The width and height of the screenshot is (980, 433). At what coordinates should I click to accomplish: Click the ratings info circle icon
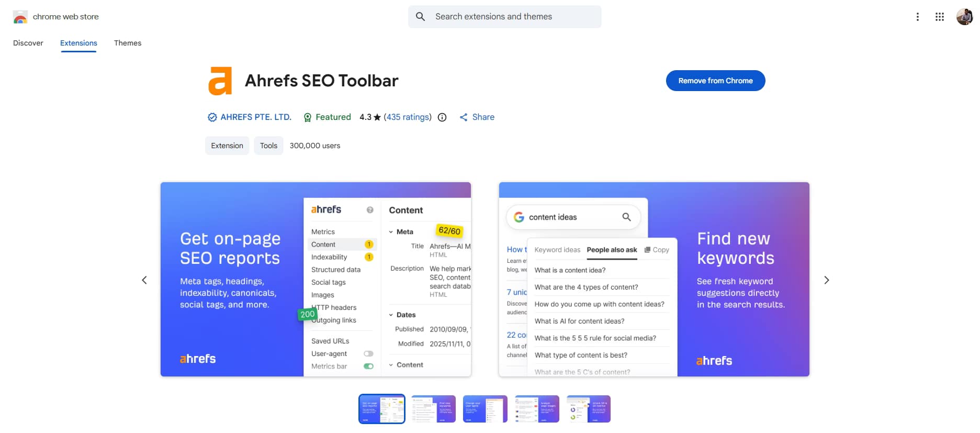(442, 117)
